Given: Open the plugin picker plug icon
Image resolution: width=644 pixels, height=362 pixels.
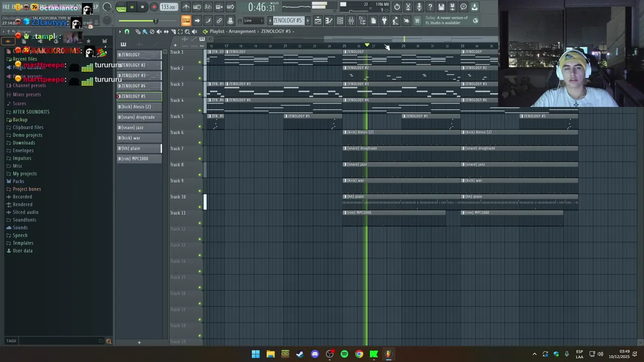Looking at the screenshot, I should [384, 21].
